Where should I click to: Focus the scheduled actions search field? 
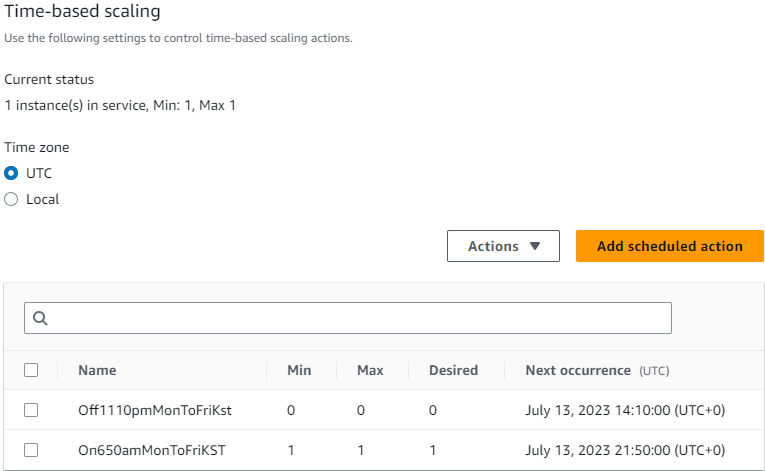pyautogui.click(x=360, y=318)
